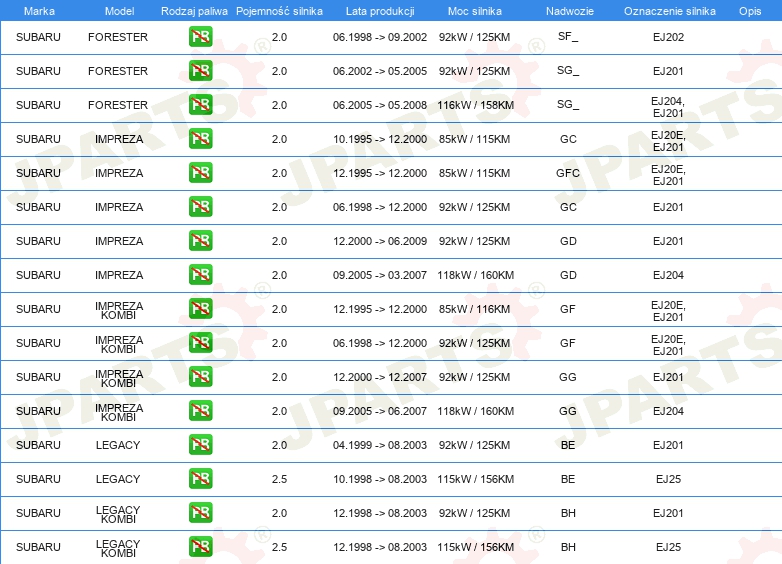Click the petrol fuel icon in the Forester SF_ row
782x564 pixels.
200,37
